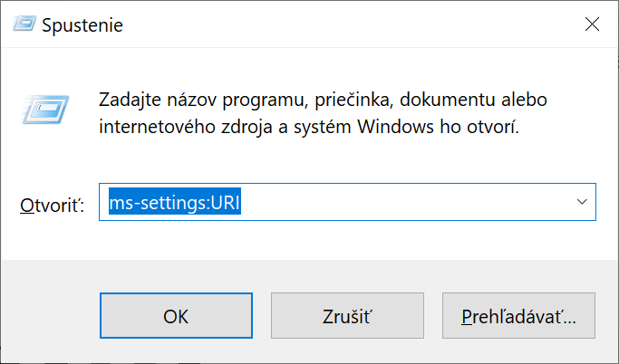The image size is (619, 364).
Task: Click the gray footer area left of OK
Action: click(x=50, y=316)
